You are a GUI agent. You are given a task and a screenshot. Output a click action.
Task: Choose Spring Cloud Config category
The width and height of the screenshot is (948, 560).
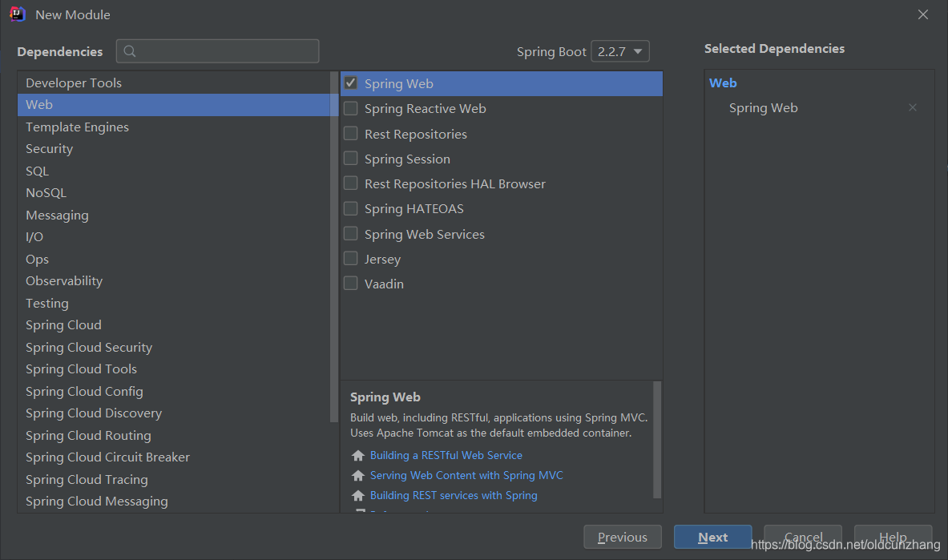point(174,392)
